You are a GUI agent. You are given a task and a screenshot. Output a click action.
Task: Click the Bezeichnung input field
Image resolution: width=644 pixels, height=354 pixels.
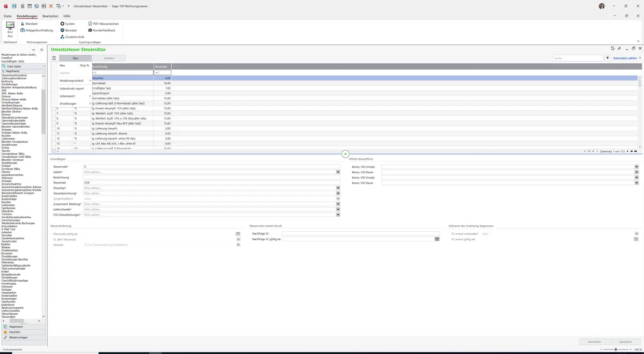point(211,178)
